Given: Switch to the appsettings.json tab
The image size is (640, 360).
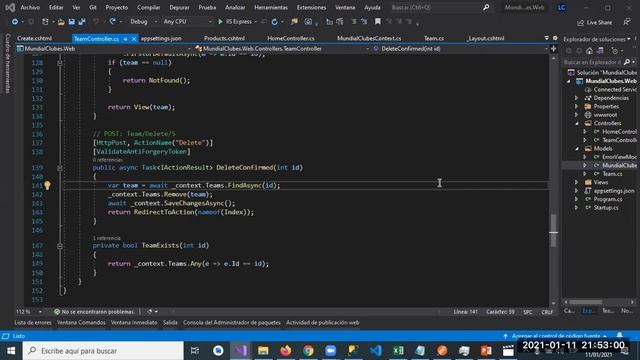Looking at the screenshot, I should click(x=161, y=38).
